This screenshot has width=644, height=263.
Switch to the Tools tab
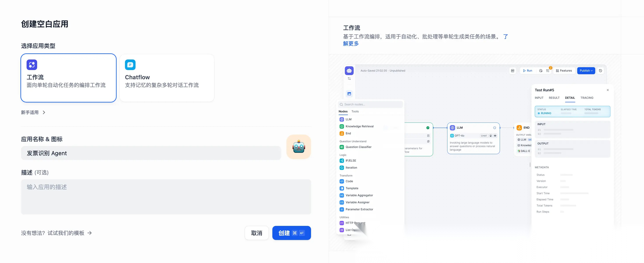click(x=355, y=111)
